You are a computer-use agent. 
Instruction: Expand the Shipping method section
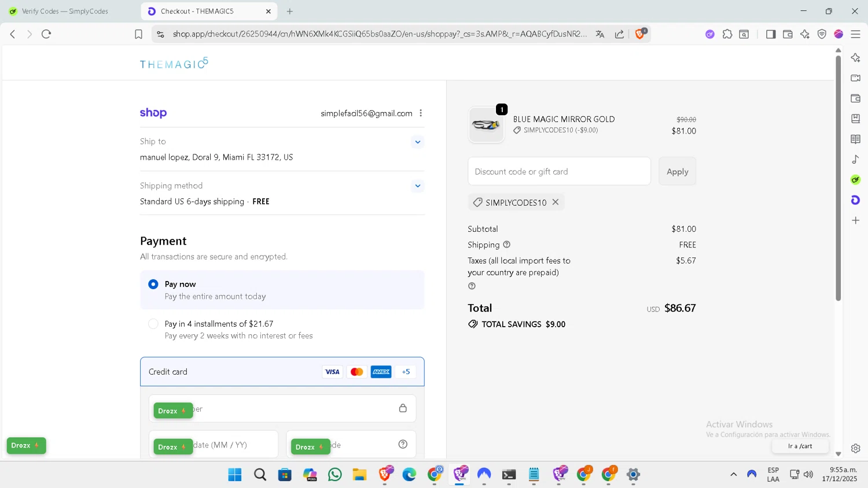[x=418, y=186]
